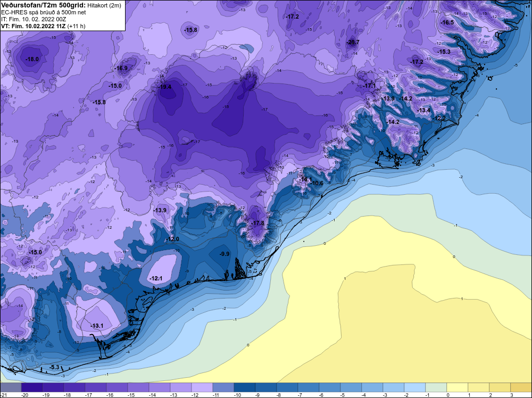The height and width of the screenshot is (398, 532).
Task: Click the -15 label in the color legend
Action: click(131, 395)
